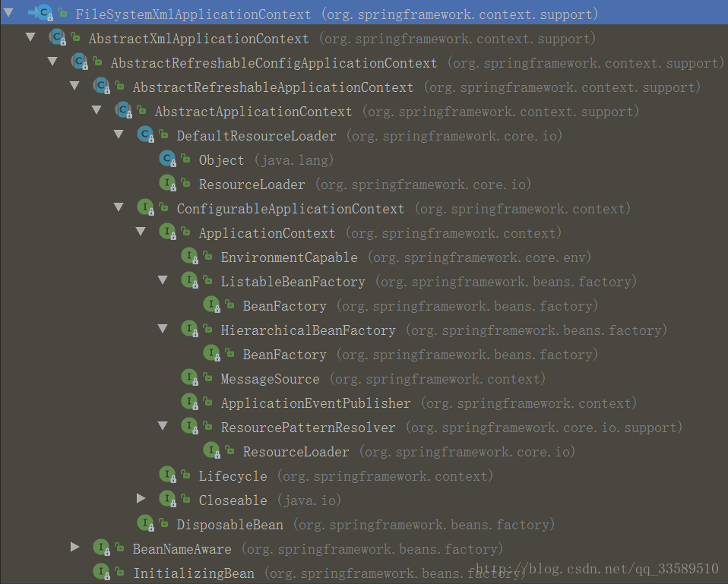Click the Object class icon

tap(168, 159)
